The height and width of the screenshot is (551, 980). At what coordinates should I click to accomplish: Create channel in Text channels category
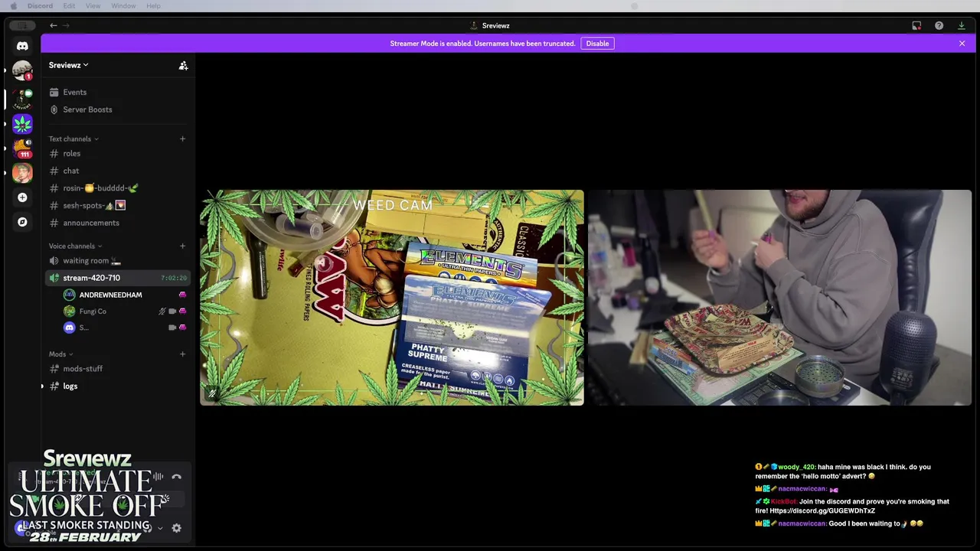[x=182, y=139]
